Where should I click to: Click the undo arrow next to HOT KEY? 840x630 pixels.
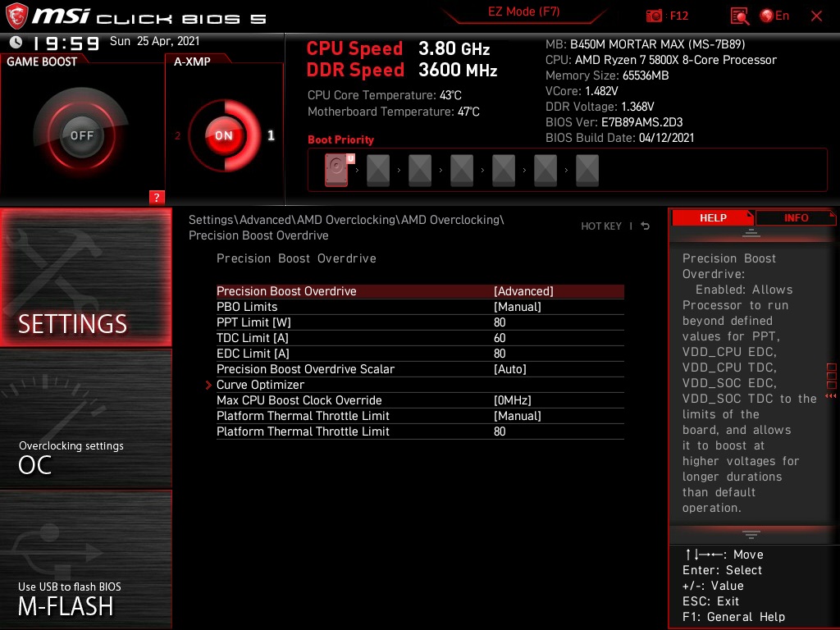click(645, 225)
